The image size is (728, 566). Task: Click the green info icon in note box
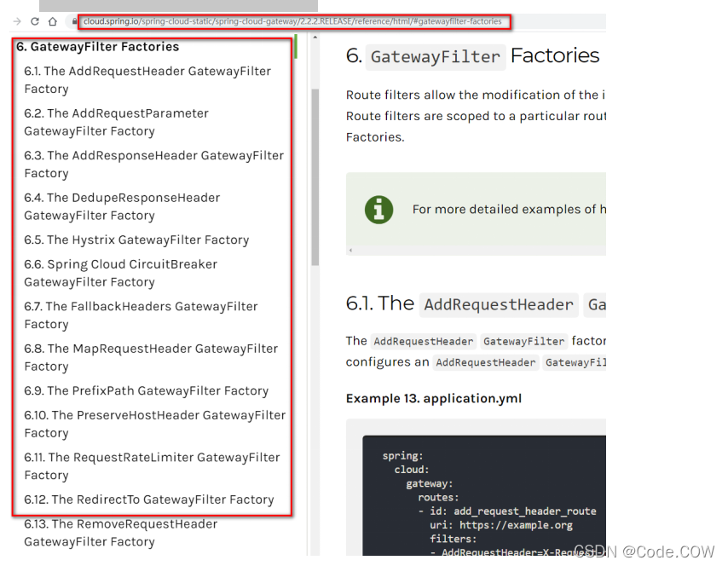378,210
